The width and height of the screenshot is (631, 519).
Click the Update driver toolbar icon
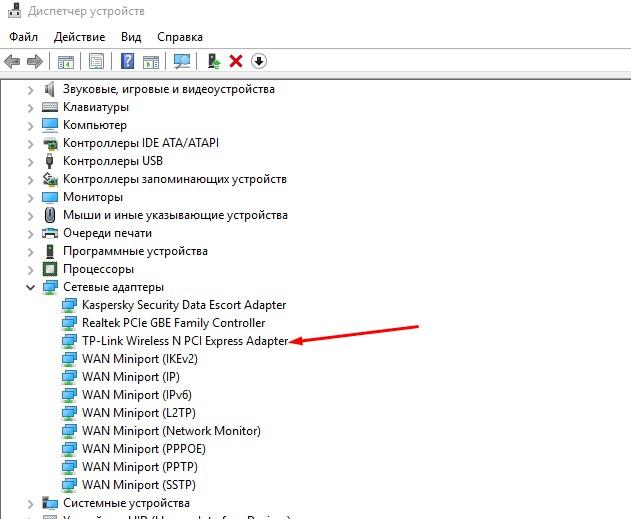tap(214, 61)
